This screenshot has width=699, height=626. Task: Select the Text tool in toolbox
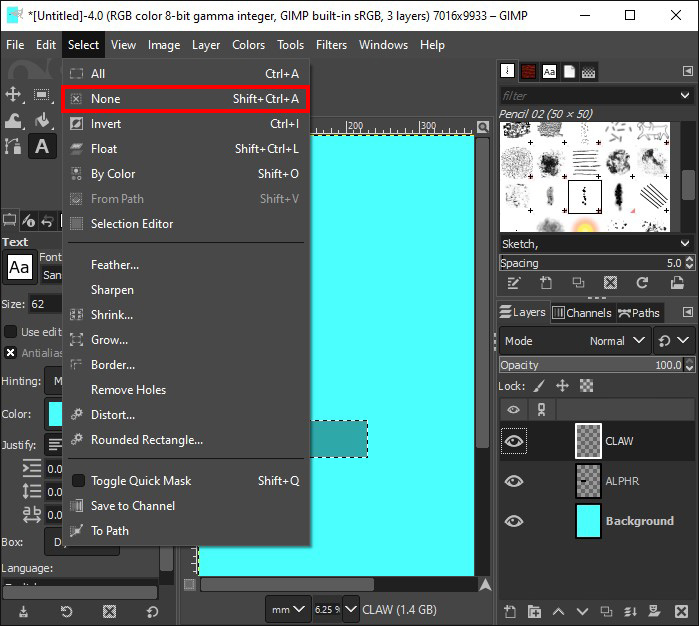(x=42, y=146)
